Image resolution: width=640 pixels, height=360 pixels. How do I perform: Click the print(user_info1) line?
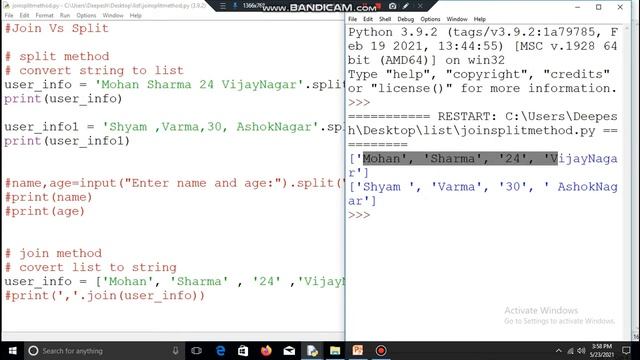click(67, 141)
